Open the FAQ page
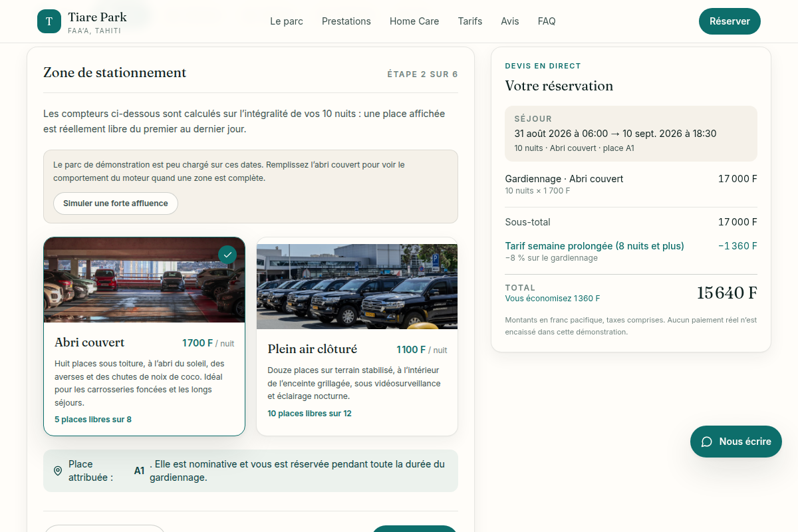This screenshot has height=532, width=798. [x=547, y=21]
